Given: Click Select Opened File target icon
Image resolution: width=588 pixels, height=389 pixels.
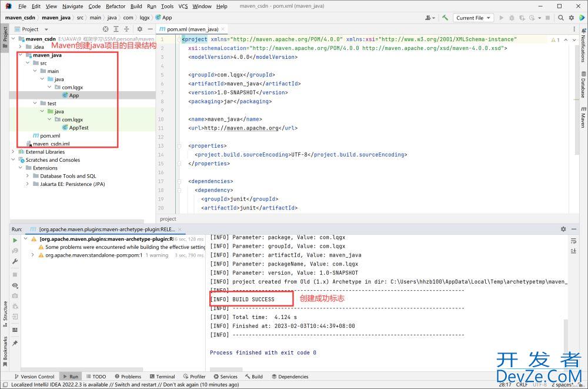Looking at the screenshot, I should [x=105, y=29].
